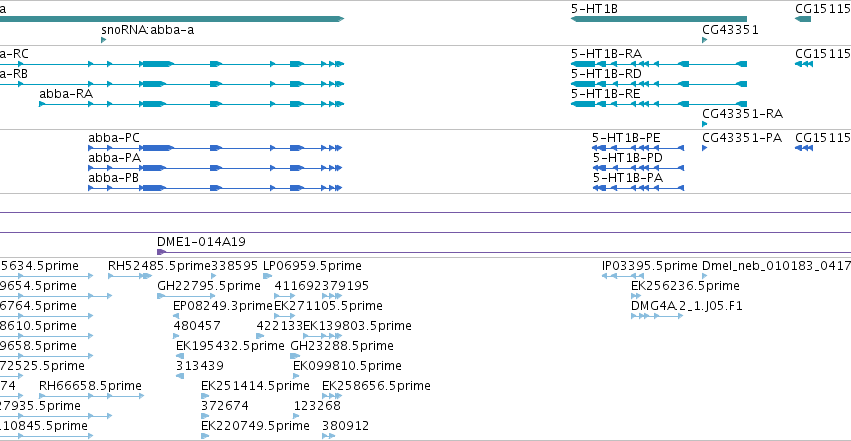This screenshot has height=441, width=851.
Task: Select the 5-HT1B-RD transcript label
Action: click(606, 74)
